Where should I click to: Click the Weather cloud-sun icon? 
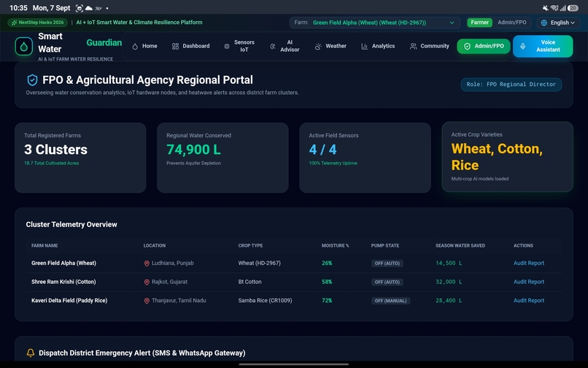(x=318, y=46)
